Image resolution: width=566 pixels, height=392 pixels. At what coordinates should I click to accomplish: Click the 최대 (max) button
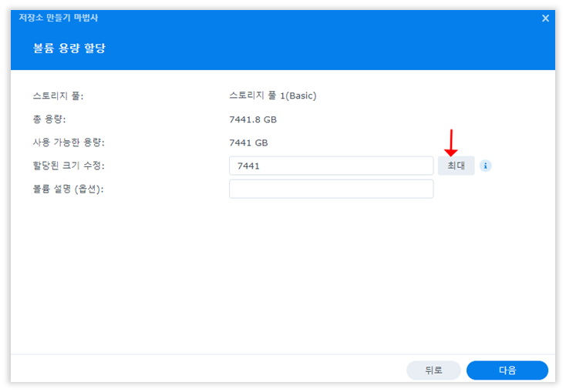pyautogui.click(x=456, y=166)
